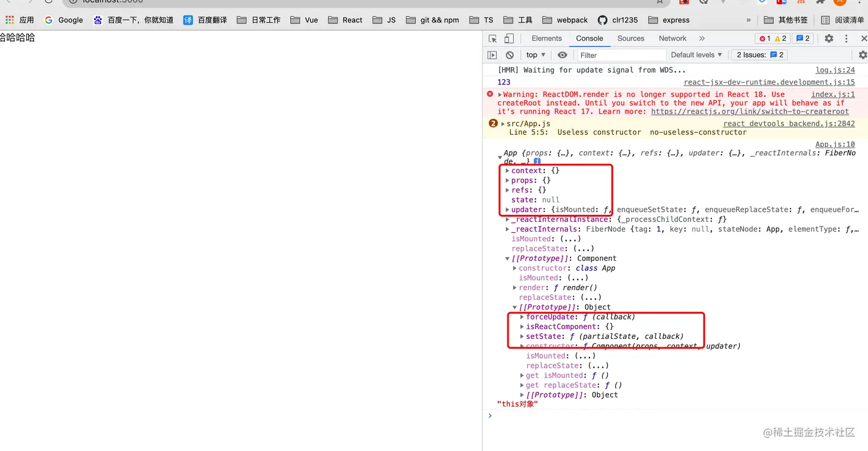Clear the console with the clear icon
Screen dimensions: 868x451
pos(510,55)
